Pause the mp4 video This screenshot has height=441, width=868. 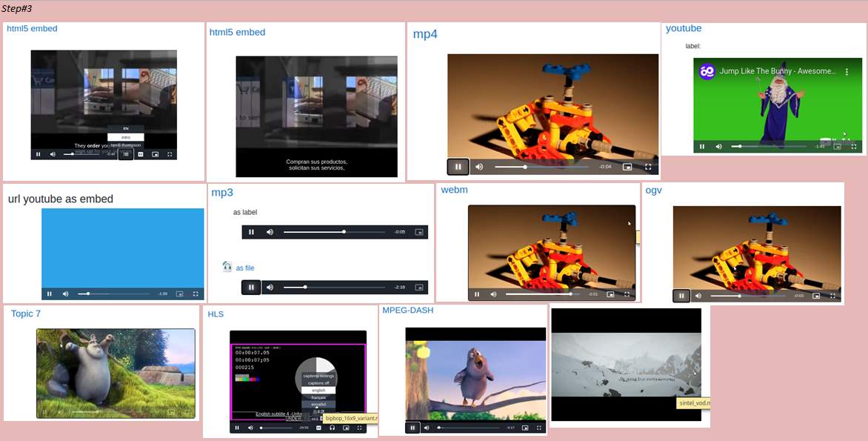tap(458, 166)
